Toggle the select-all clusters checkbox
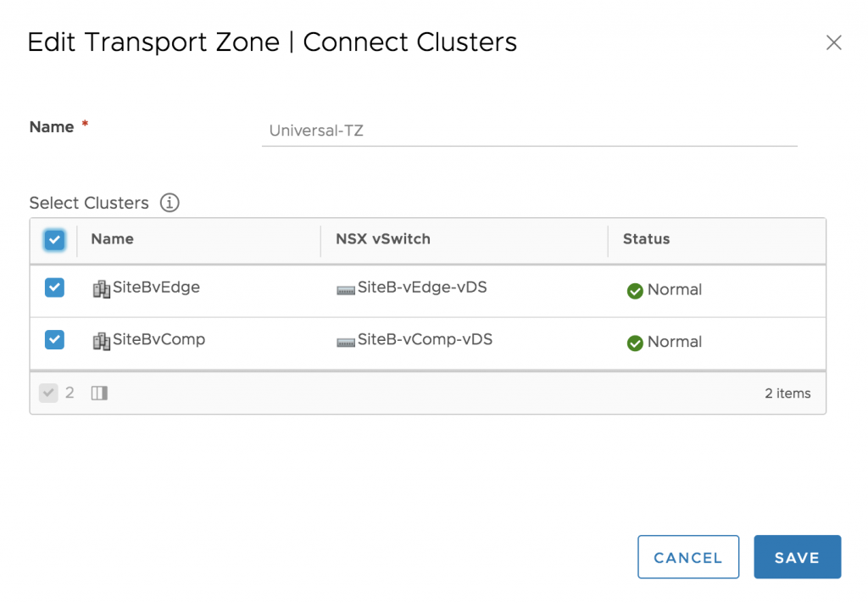Image resolution: width=868 pixels, height=603 pixels. coord(54,240)
